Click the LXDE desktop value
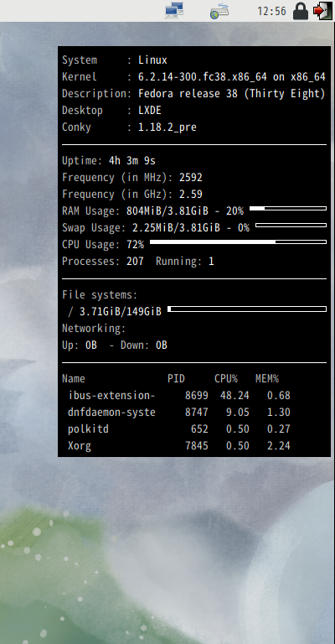The image size is (335, 644). click(x=150, y=111)
